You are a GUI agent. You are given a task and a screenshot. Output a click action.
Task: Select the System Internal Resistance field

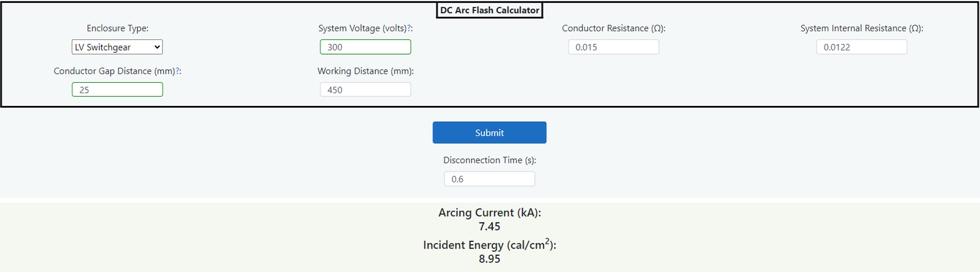pyautogui.click(x=862, y=47)
